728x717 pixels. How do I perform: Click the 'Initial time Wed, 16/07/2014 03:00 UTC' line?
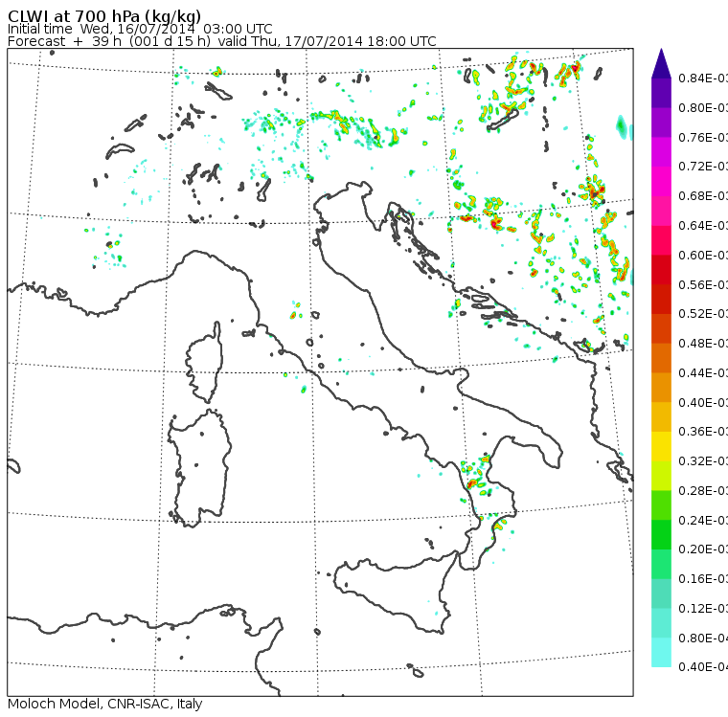[140, 30]
